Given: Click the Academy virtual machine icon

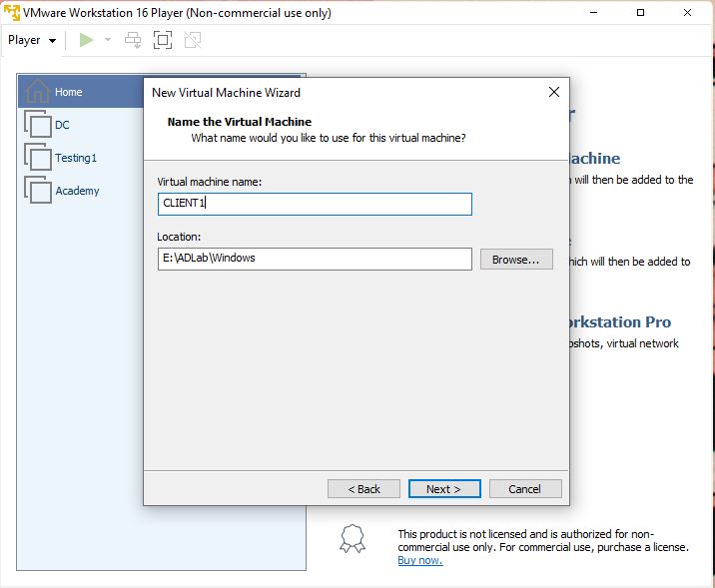Looking at the screenshot, I should 37,190.
